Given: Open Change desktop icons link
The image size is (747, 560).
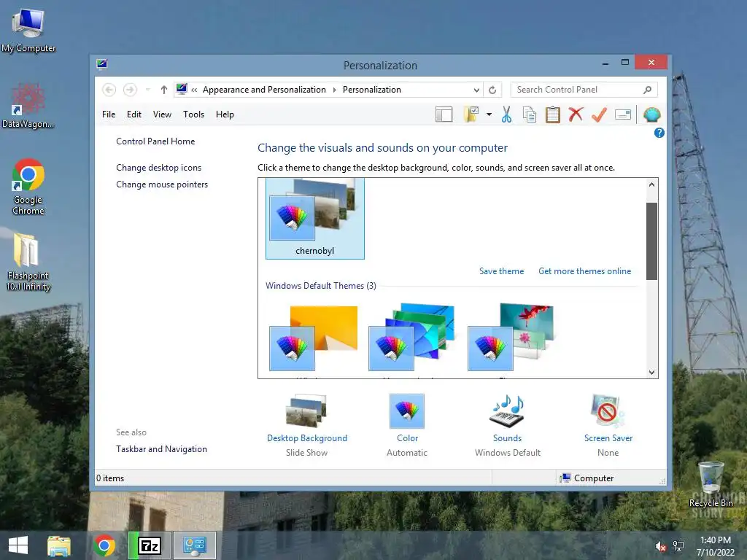Looking at the screenshot, I should point(158,168).
